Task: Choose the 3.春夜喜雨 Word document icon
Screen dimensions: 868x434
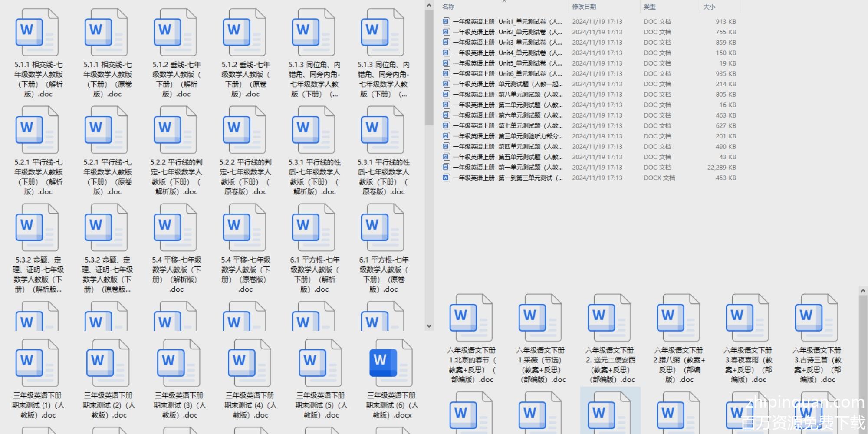Action: [747, 318]
